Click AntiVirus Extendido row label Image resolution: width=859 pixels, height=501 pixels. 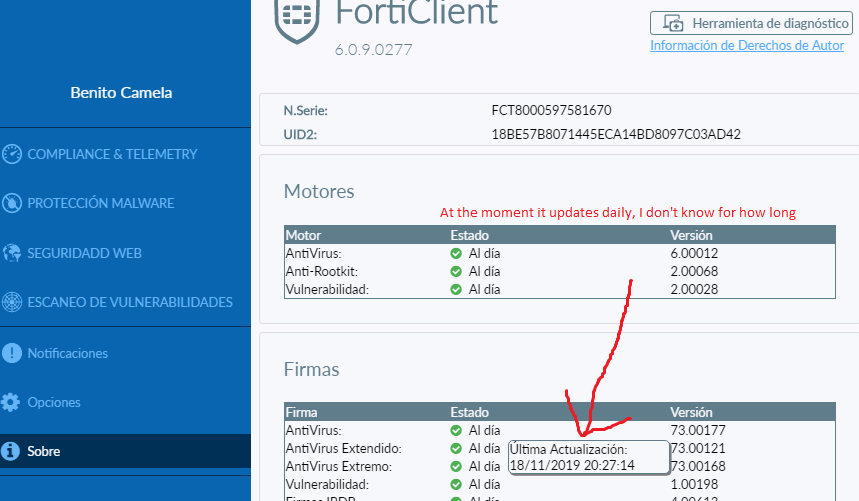click(343, 448)
